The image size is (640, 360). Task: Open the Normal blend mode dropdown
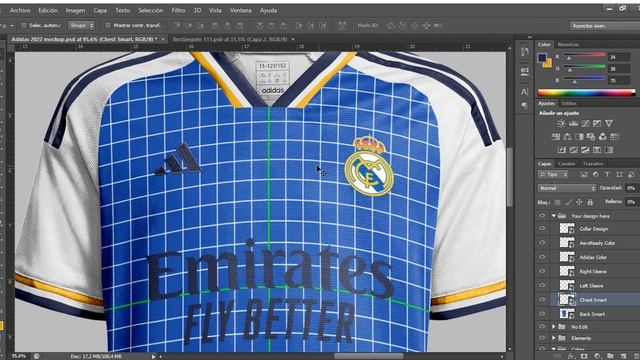point(567,188)
